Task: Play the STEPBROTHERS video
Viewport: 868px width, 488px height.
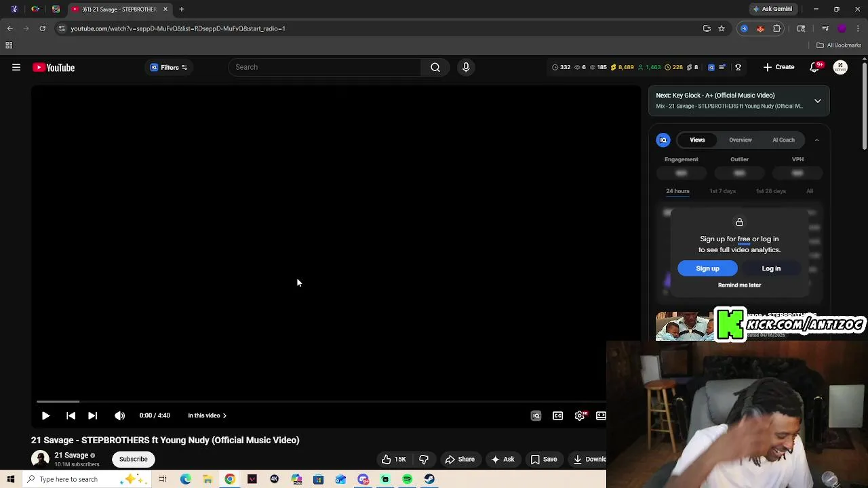Action: pyautogui.click(x=45, y=415)
